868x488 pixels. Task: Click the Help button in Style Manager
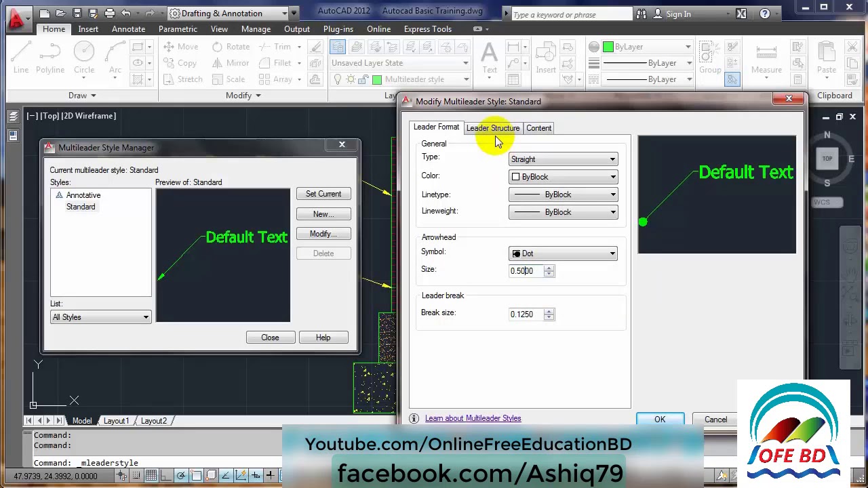[323, 338]
